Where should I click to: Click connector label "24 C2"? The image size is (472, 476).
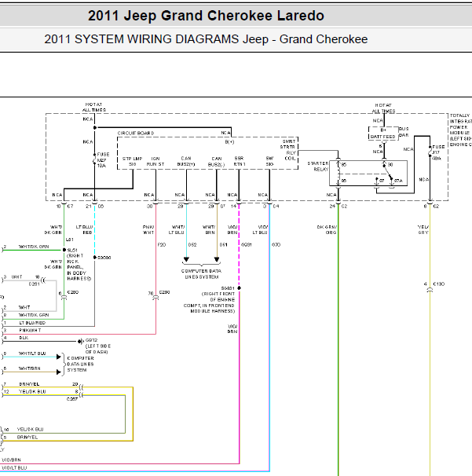coord(338,207)
